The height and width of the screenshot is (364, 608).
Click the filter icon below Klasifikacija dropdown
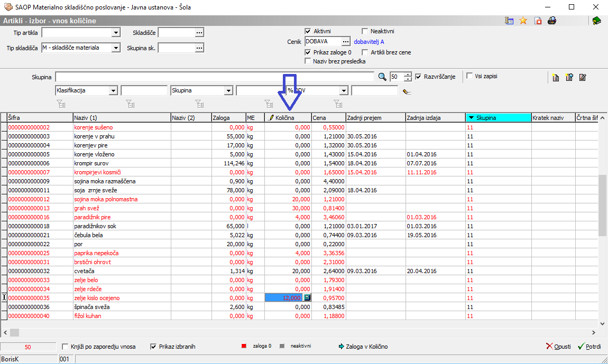(61, 104)
